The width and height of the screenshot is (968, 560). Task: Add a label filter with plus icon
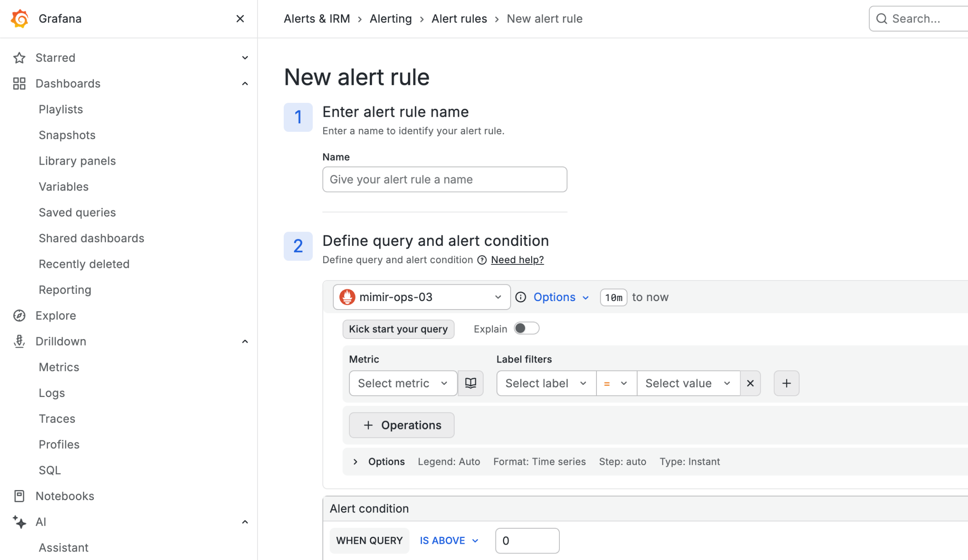point(786,383)
